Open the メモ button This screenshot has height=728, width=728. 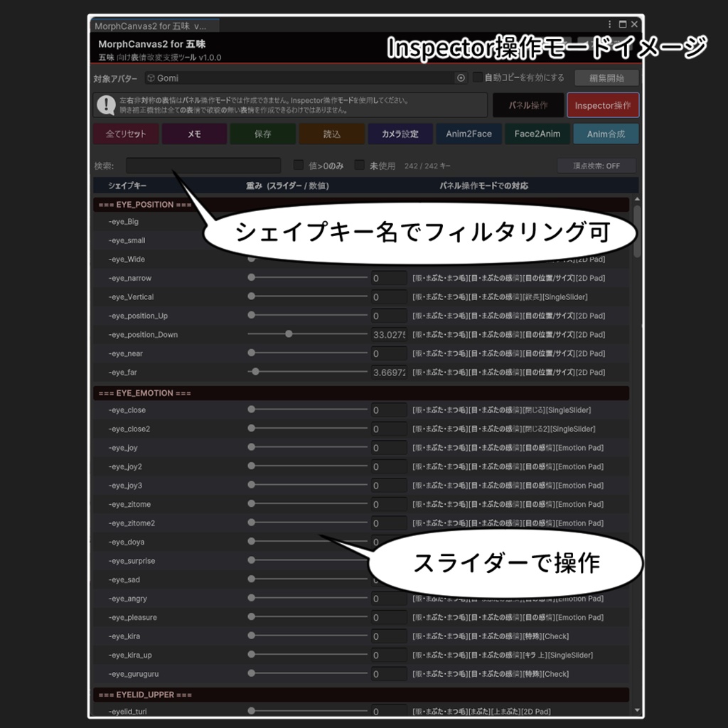click(x=195, y=134)
